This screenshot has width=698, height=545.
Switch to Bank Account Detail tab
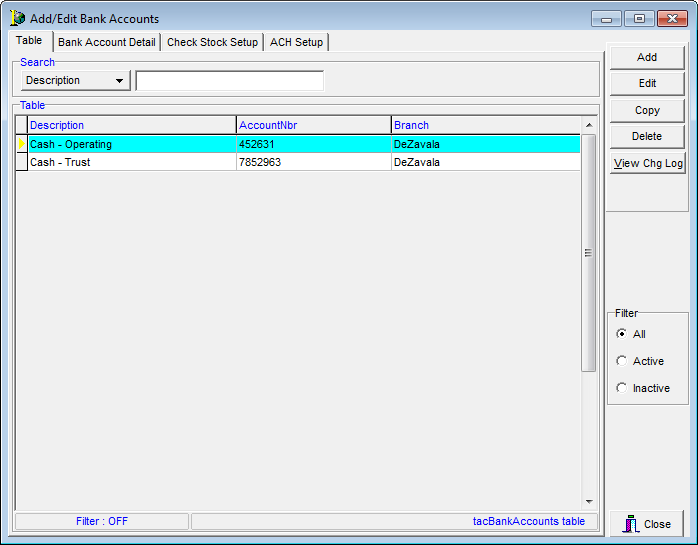106,42
